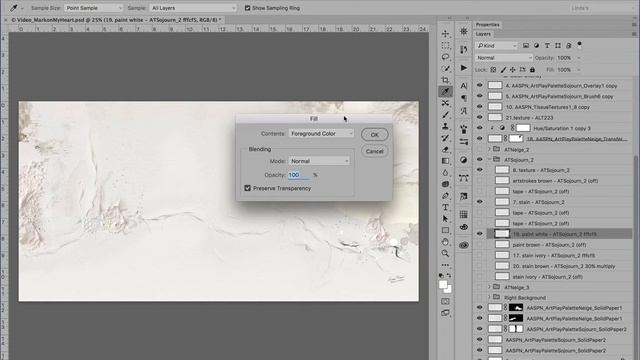
Task: Open the Contents dropdown in Fill
Action: point(321,133)
